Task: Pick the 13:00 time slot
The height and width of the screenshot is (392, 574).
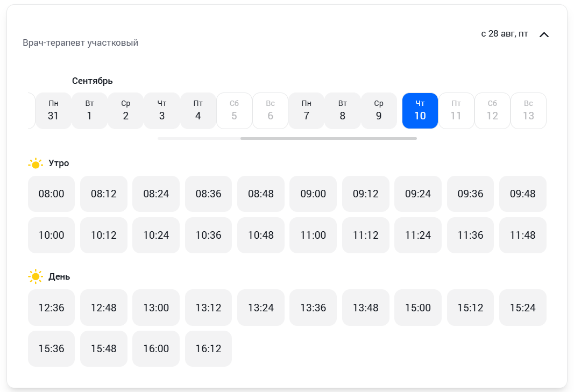Action: [x=156, y=308]
